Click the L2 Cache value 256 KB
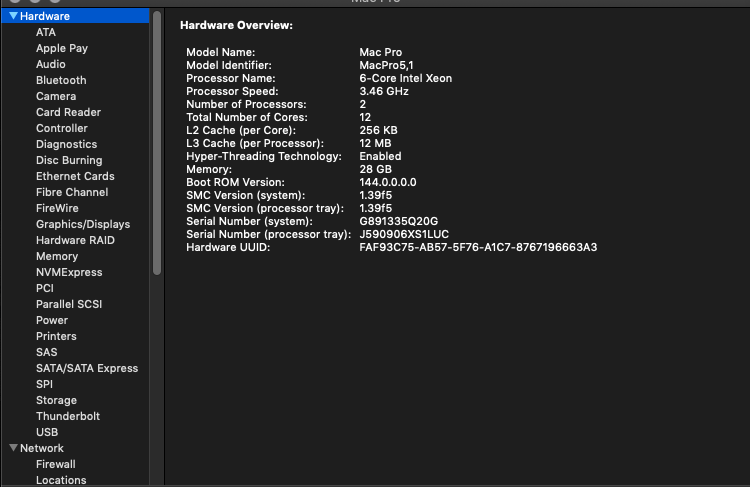Viewport: 750px width, 487px height. pyautogui.click(x=378, y=130)
